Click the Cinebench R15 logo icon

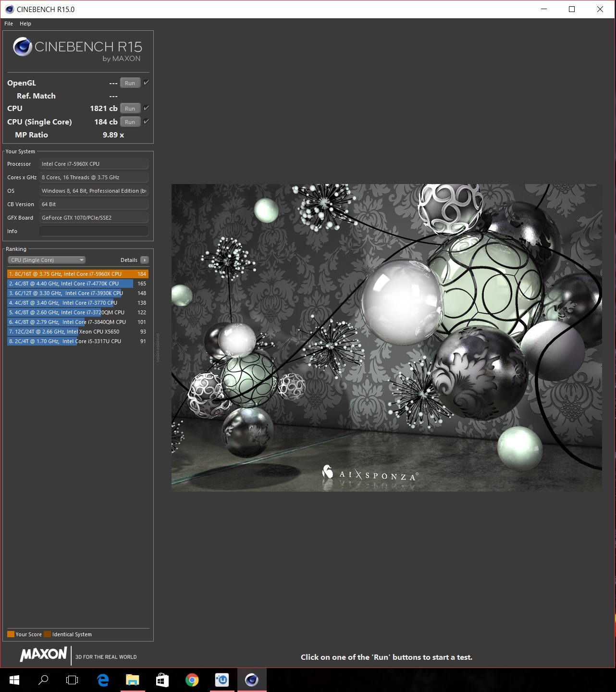[22, 47]
